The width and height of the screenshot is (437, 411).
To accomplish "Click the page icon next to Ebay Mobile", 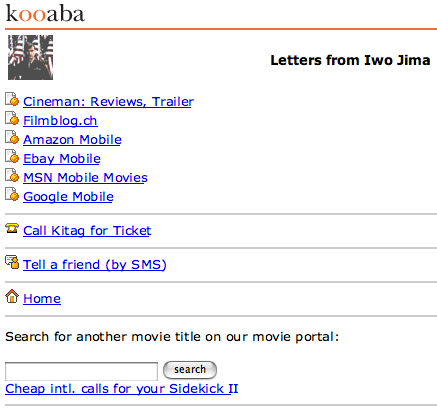I will coord(12,156).
